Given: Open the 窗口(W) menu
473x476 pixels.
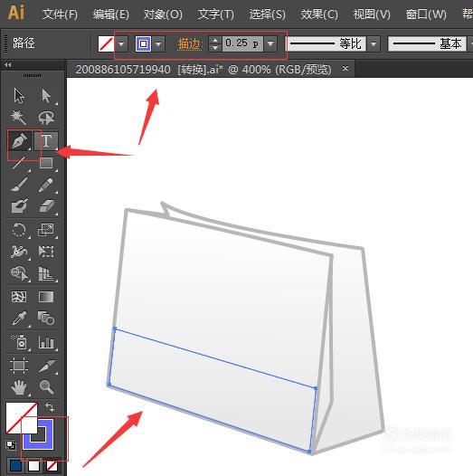Looking at the screenshot, I should click(426, 14).
